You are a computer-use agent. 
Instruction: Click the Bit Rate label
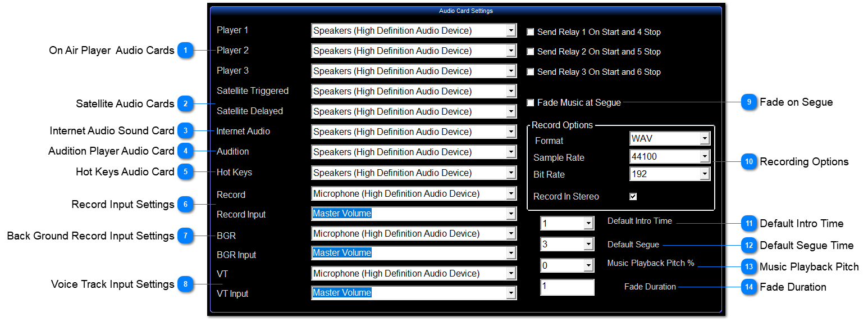click(549, 175)
